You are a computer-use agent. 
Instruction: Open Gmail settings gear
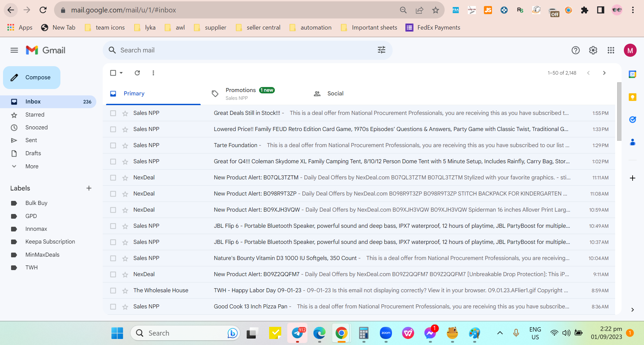[593, 50]
